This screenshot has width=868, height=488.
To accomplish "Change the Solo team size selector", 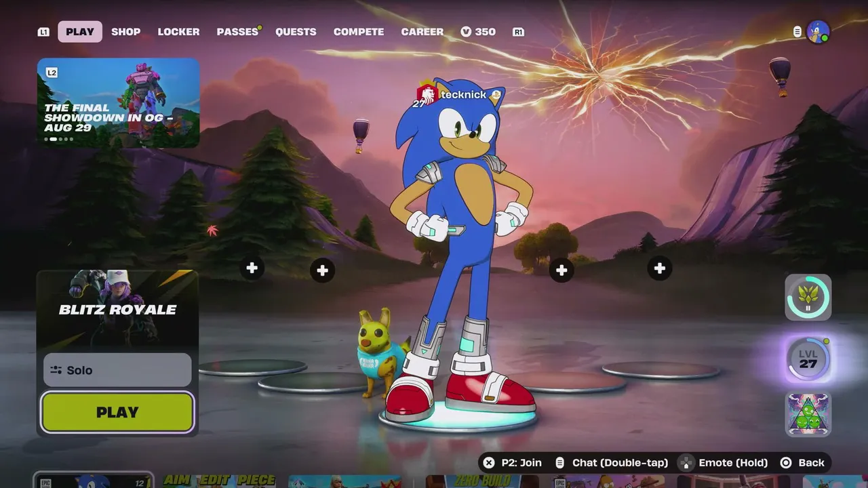I will pyautogui.click(x=117, y=370).
